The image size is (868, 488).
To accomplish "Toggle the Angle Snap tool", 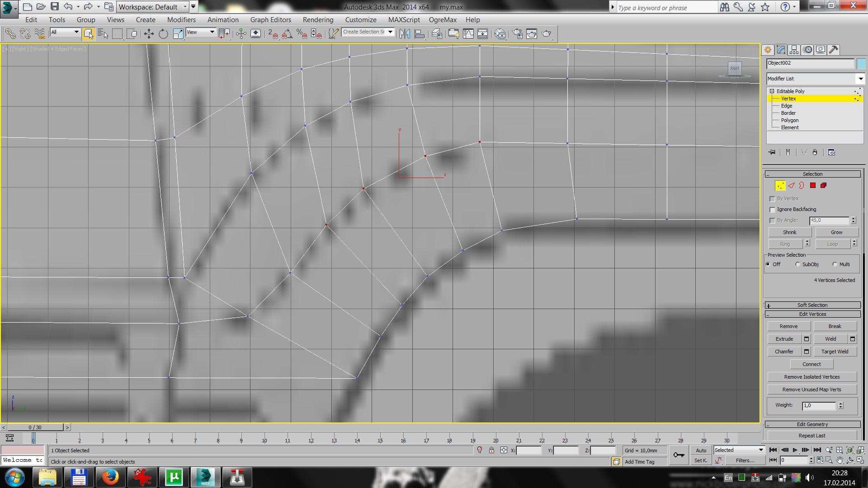I will click(x=287, y=34).
